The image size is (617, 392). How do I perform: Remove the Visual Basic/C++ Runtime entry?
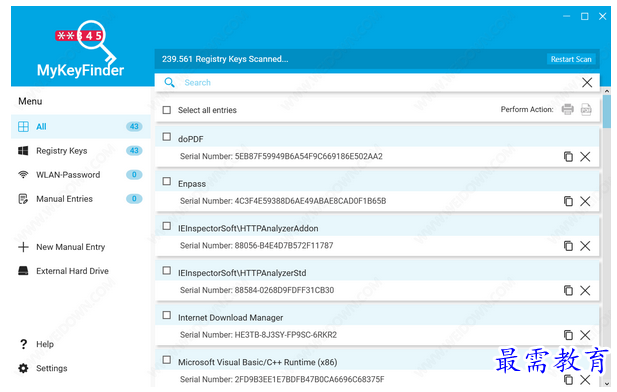pos(585,379)
